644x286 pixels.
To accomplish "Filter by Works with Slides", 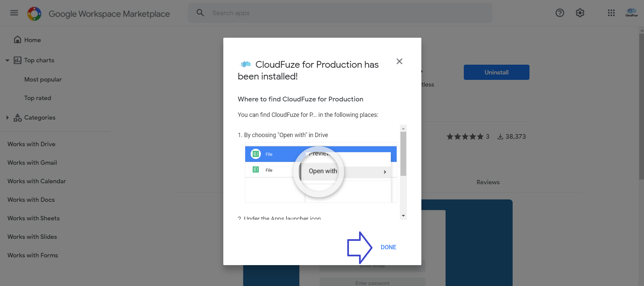I will 32,237.
